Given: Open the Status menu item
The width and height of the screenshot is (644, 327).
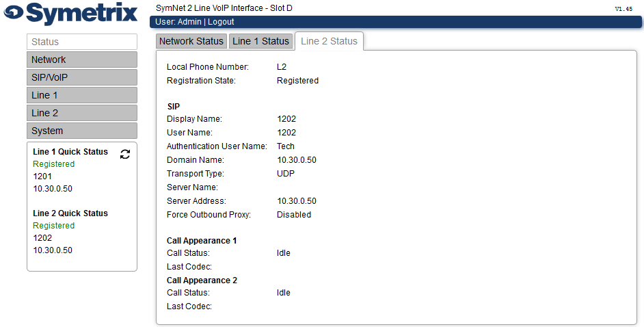Looking at the screenshot, I should 82,42.
